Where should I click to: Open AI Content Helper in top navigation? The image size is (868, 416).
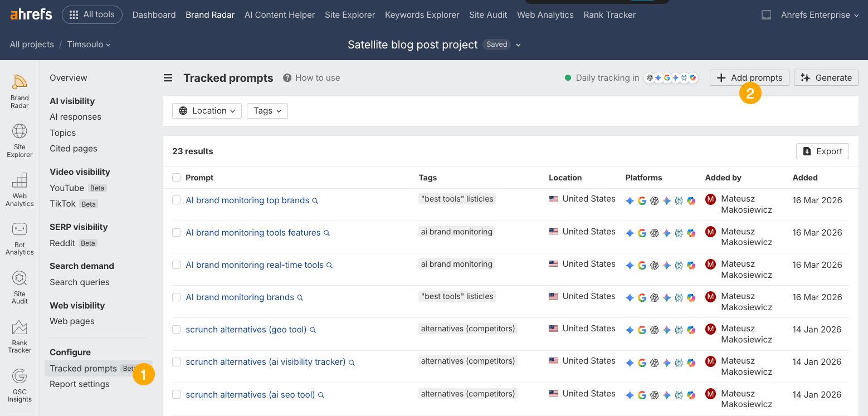[x=280, y=15]
